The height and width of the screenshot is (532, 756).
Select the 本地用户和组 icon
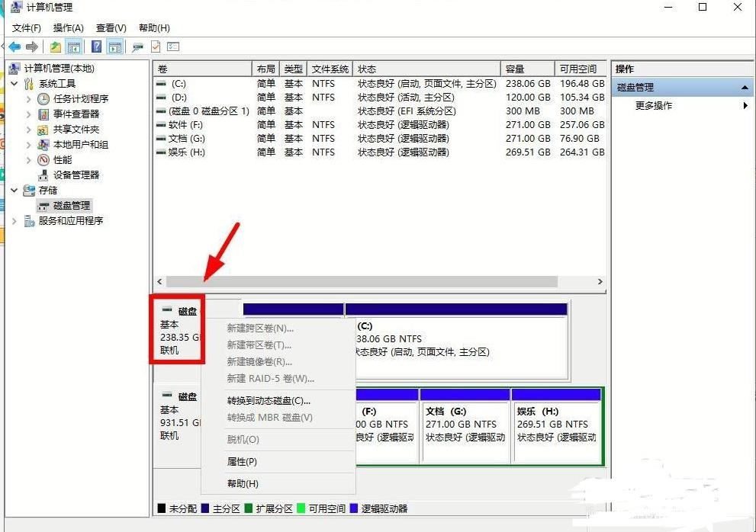point(43,145)
